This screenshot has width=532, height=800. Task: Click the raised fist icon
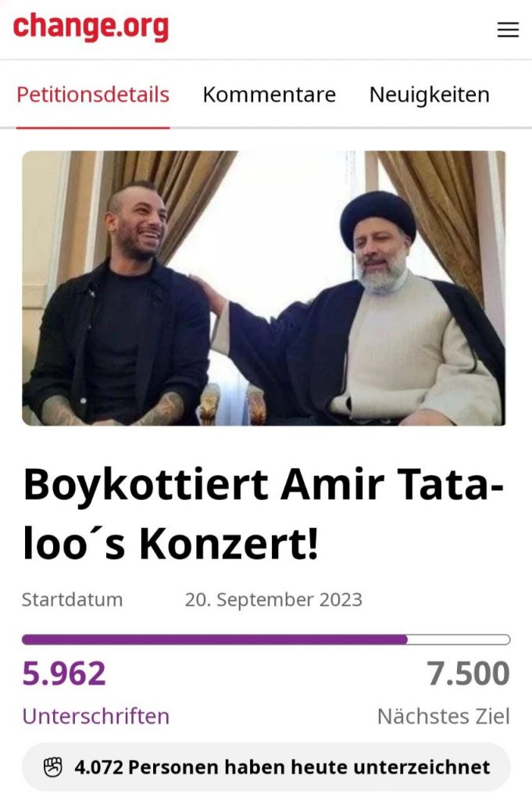click(x=52, y=767)
